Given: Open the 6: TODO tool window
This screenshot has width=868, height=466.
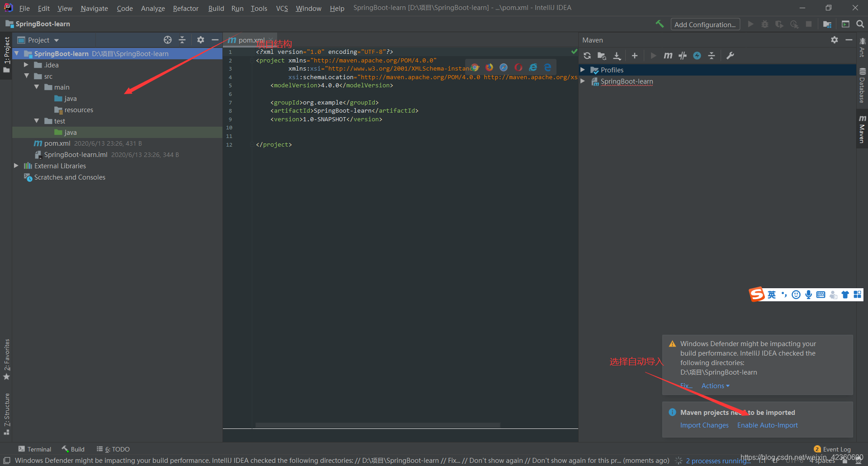Looking at the screenshot, I should pyautogui.click(x=113, y=449).
